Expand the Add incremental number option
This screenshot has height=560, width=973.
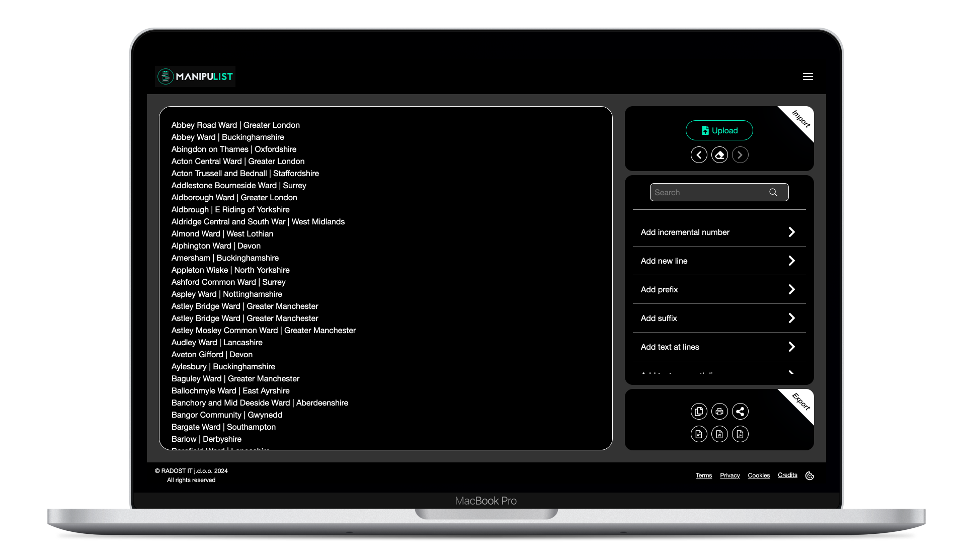point(792,232)
